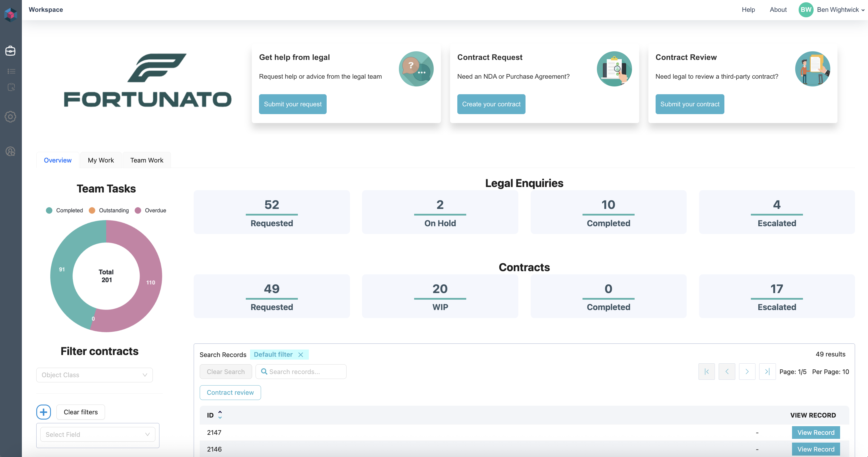Viewport: 868px width, 457px height.
Task: Click the user profile sidebar icon
Action: 10,152
